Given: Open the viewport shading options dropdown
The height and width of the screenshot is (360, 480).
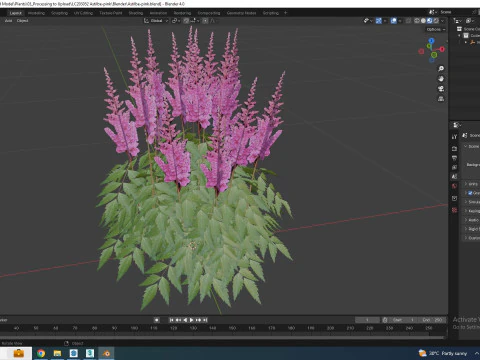Looking at the screenshot, I should (443, 21).
